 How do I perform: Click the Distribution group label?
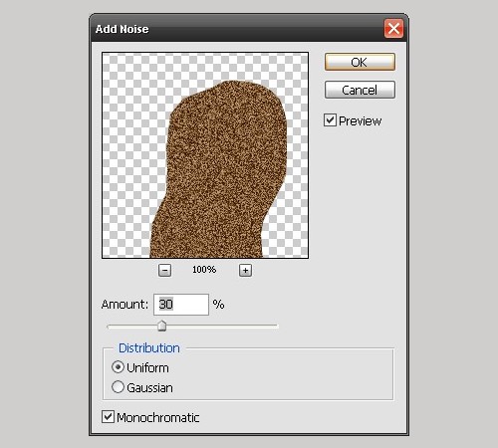149,348
